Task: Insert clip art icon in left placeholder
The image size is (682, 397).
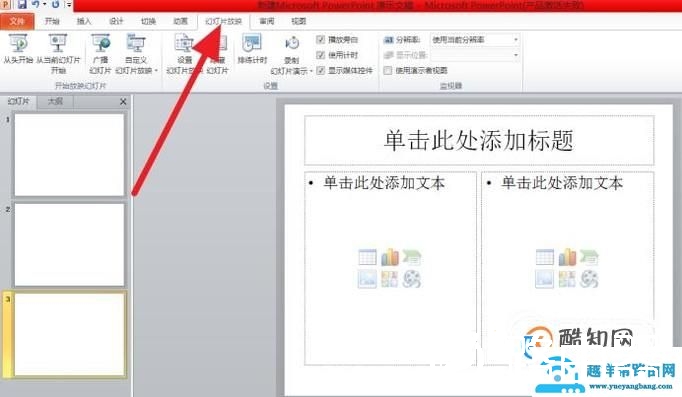Action: point(390,279)
